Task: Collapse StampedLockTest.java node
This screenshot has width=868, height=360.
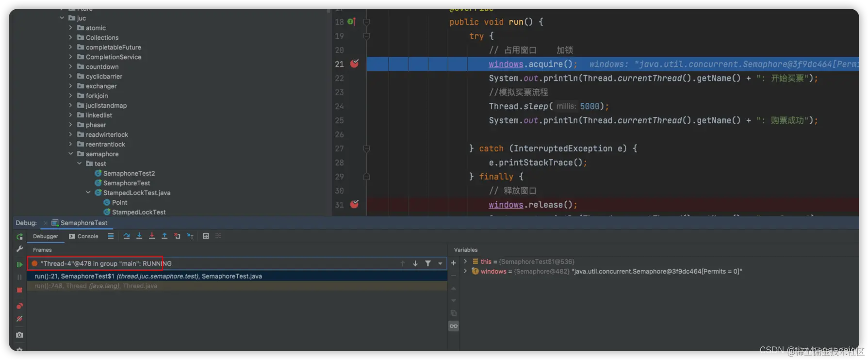Action: [x=88, y=193]
